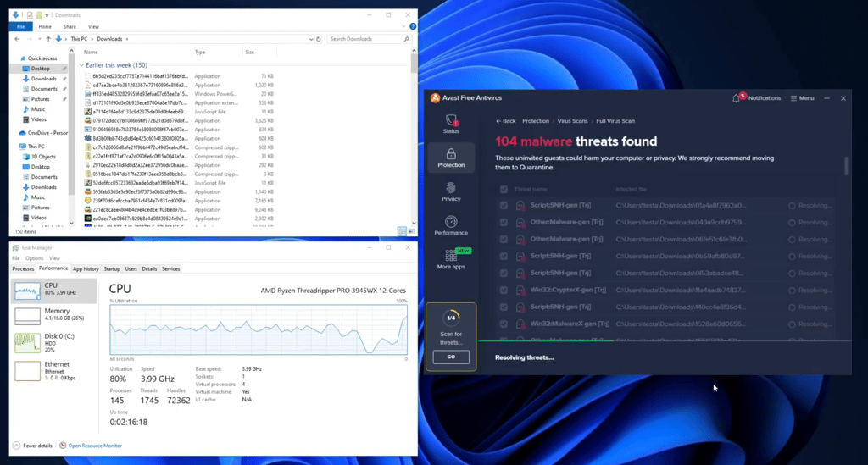
Task: Open the Status section in Avast sidebar
Action: click(451, 124)
